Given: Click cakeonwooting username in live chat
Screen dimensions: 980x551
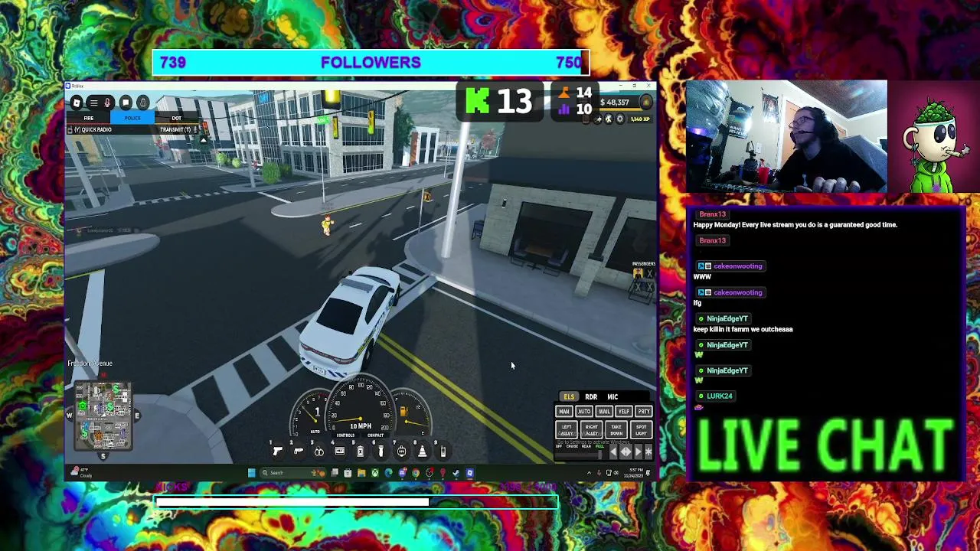Looking at the screenshot, I should tap(737, 266).
